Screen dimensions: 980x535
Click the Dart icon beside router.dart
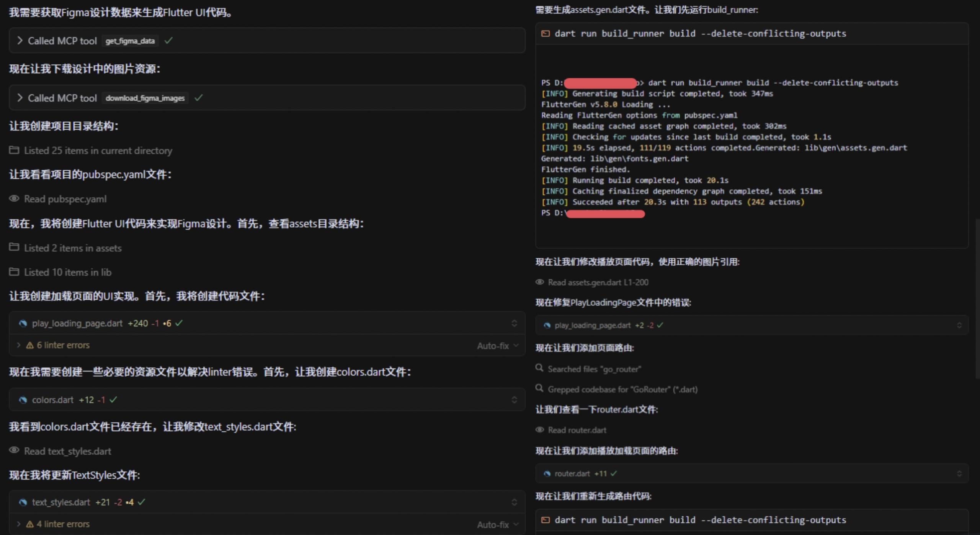coord(547,474)
